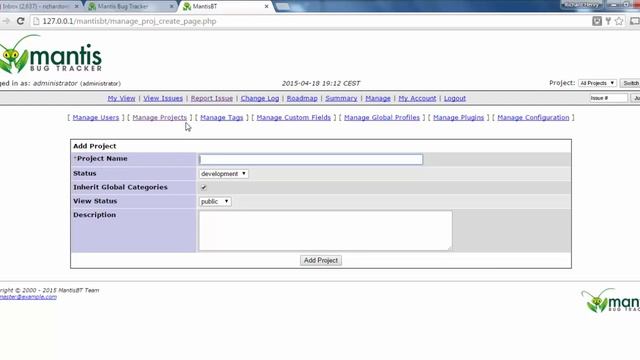Open the new tab button
Viewport: 640px width, 360px height.
coord(283,7)
